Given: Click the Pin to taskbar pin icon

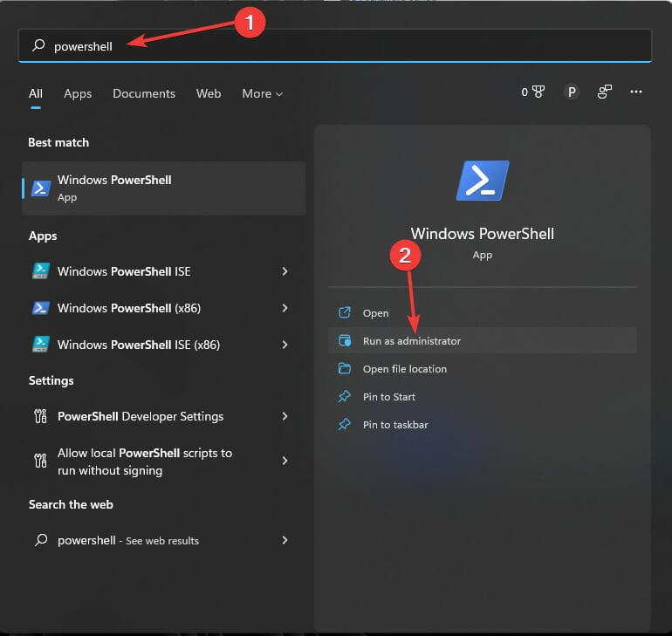Looking at the screenshot, I should point(345,424).
